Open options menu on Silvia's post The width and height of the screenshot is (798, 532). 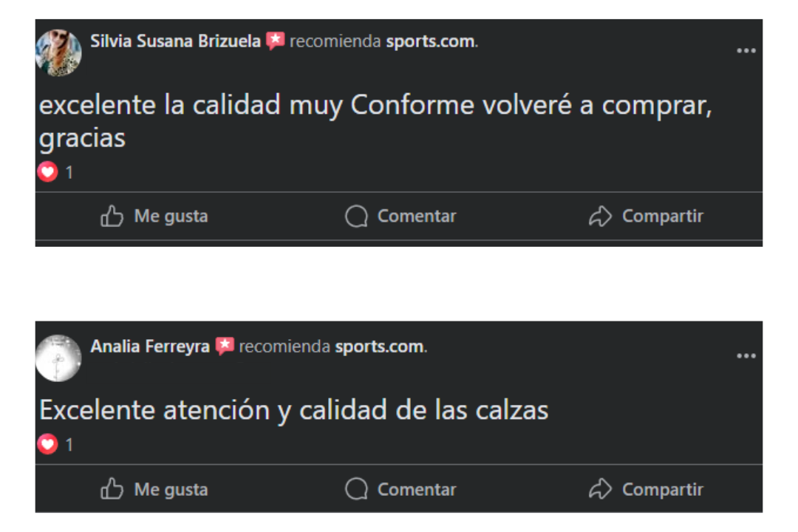(746, 51)
